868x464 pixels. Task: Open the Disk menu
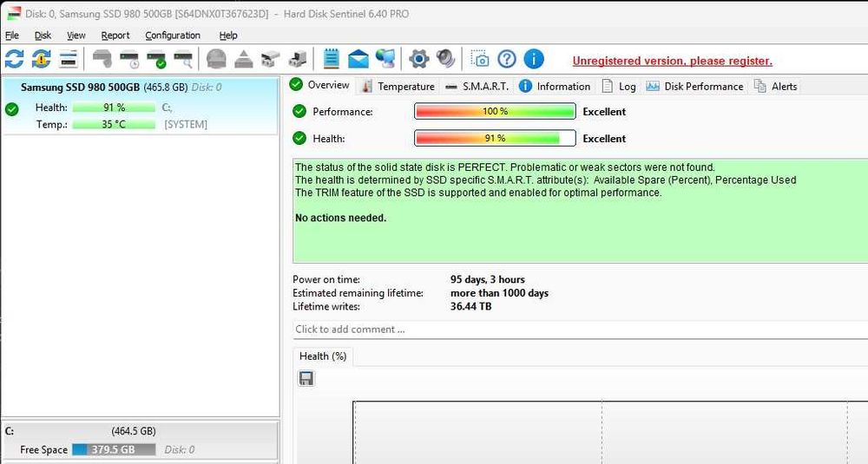(x=43, y=36)
